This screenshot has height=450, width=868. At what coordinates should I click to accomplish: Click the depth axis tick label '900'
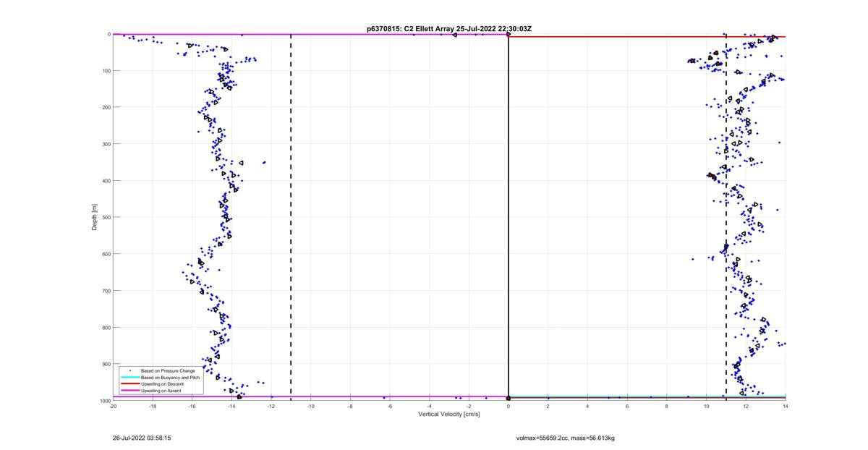(106, 364)
